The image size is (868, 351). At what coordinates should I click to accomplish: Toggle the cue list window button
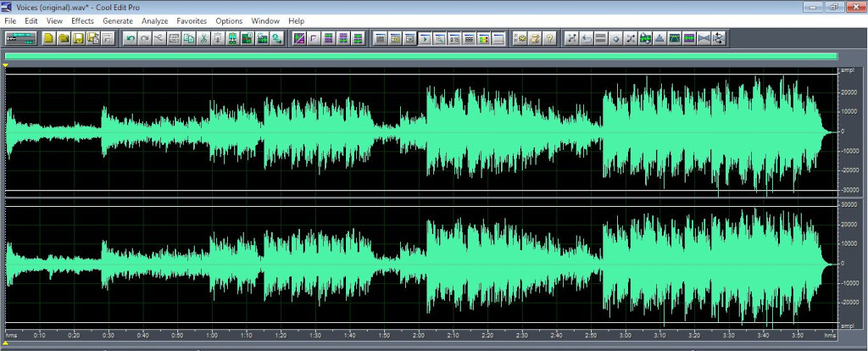click(x=395, y=38)
